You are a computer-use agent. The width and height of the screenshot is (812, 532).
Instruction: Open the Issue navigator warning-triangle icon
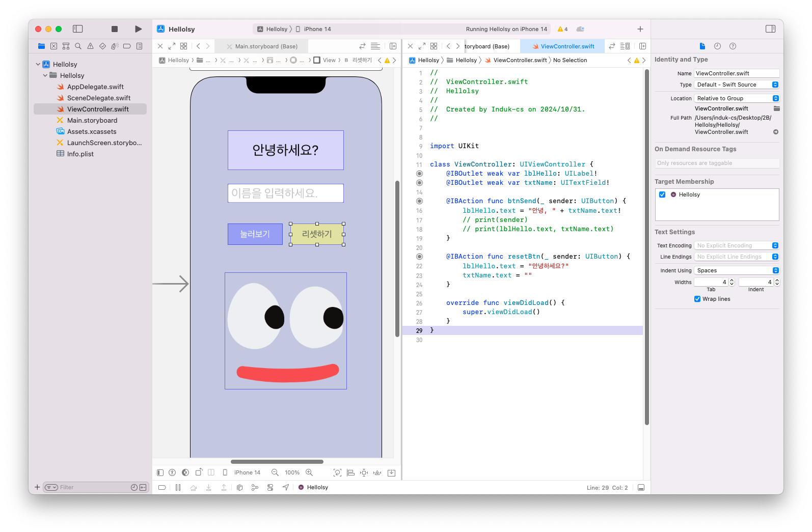(90, 46)
